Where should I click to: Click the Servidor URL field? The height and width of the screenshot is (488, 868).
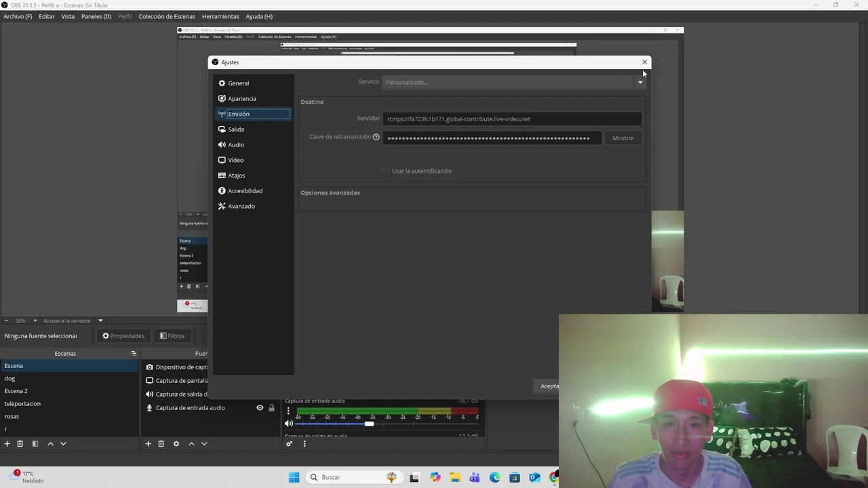[x=512, y=119]
